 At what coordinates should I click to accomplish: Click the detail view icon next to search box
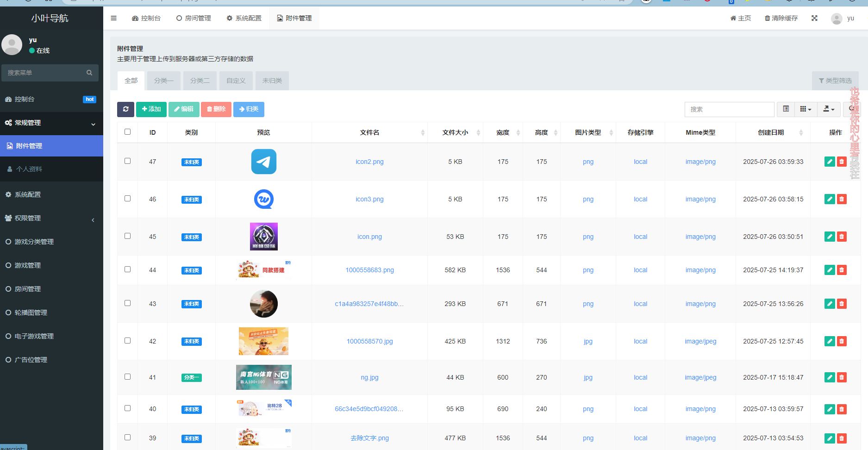786,109
